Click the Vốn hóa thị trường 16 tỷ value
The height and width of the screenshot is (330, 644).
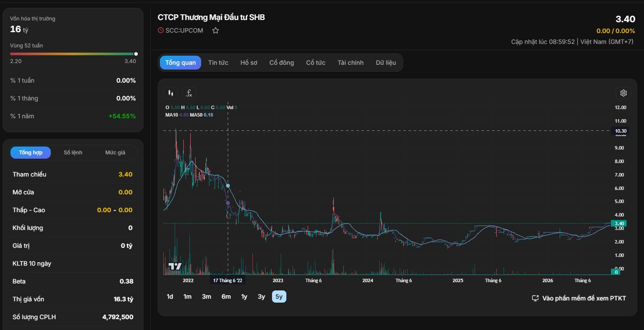19,29
